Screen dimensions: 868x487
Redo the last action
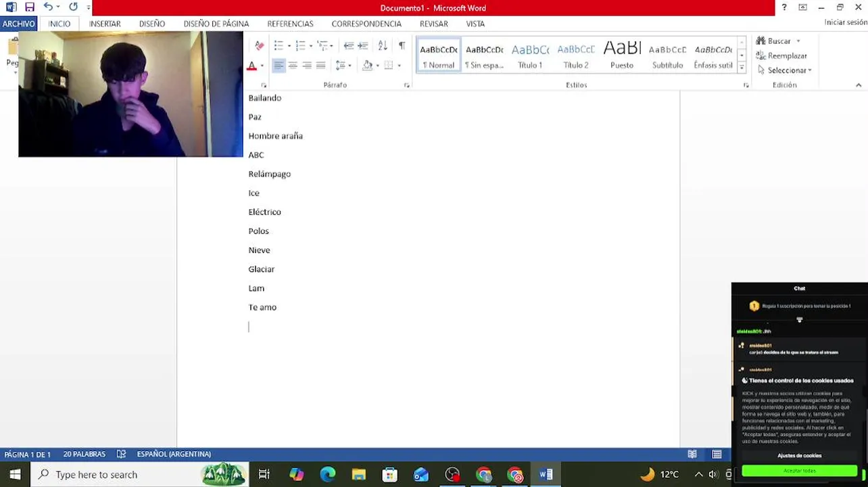pyautogui.click(x=73, y=7)
